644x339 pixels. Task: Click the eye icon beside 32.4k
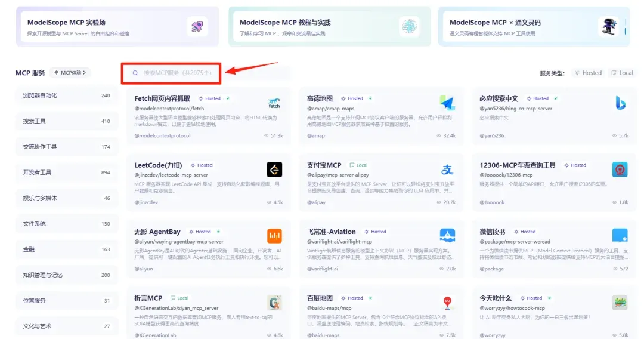tap(439, 135)
